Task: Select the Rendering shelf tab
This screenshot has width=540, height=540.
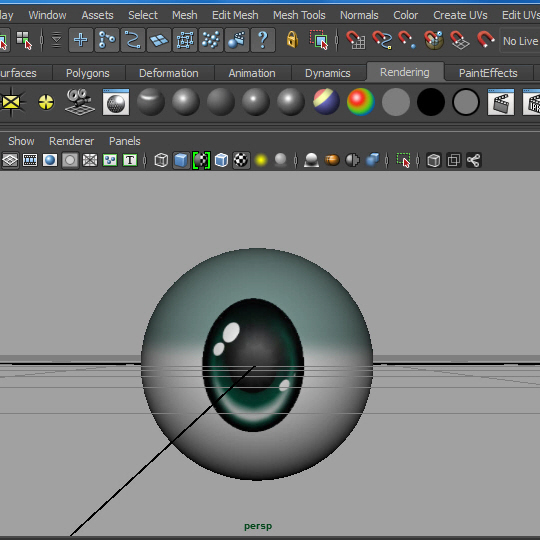Action: 405,72
